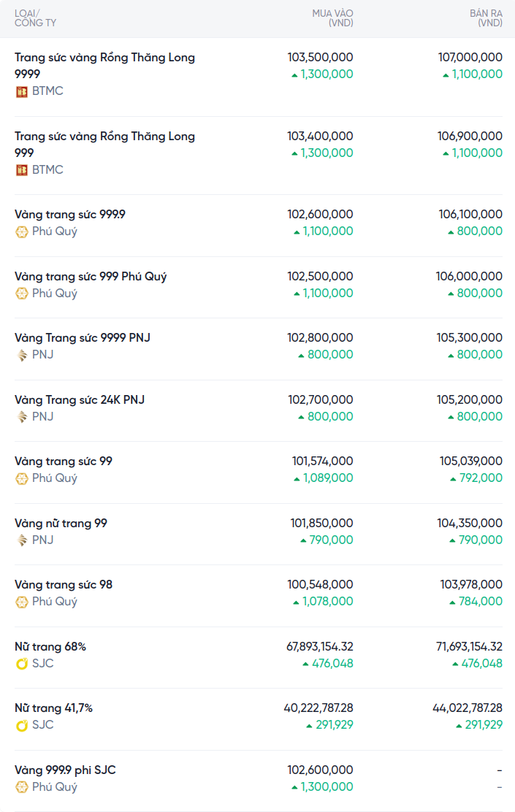Image resolution: width=515 pixels, height=812 pixels.
Task: Open Trang sức vàng Rồng Thăng Long 9999 row
Action: [257, 77]
